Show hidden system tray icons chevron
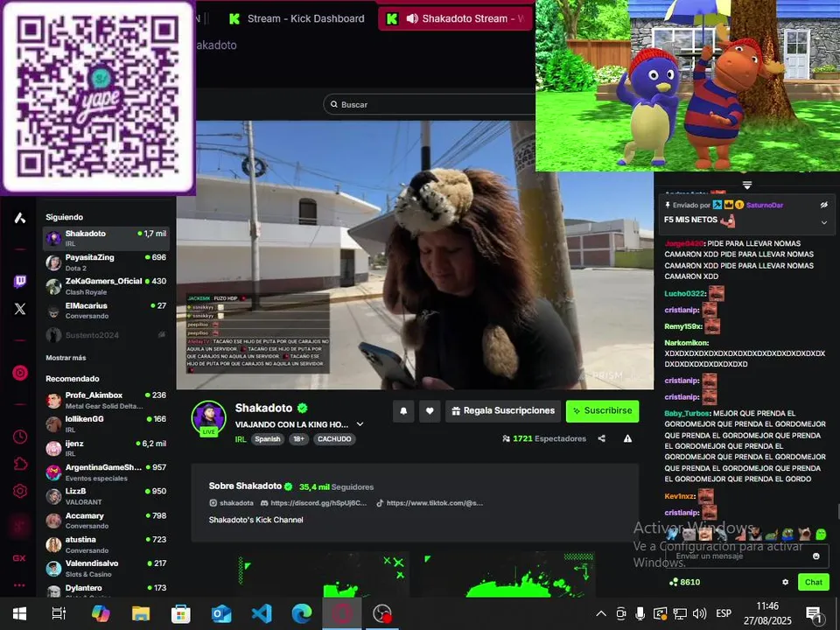This screenshot has width=840, height=630. point(601,613)
